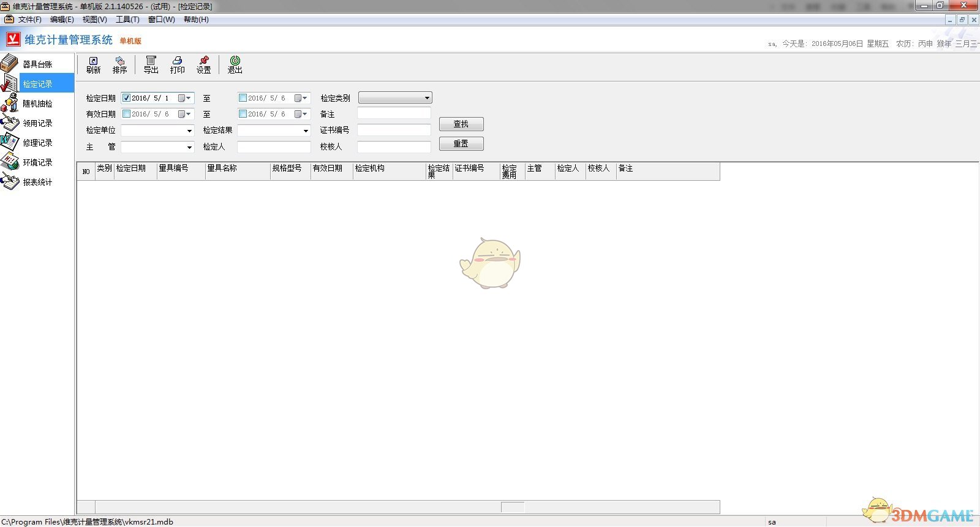Enable the 有效日期 end date checkbox

point(243,114)
